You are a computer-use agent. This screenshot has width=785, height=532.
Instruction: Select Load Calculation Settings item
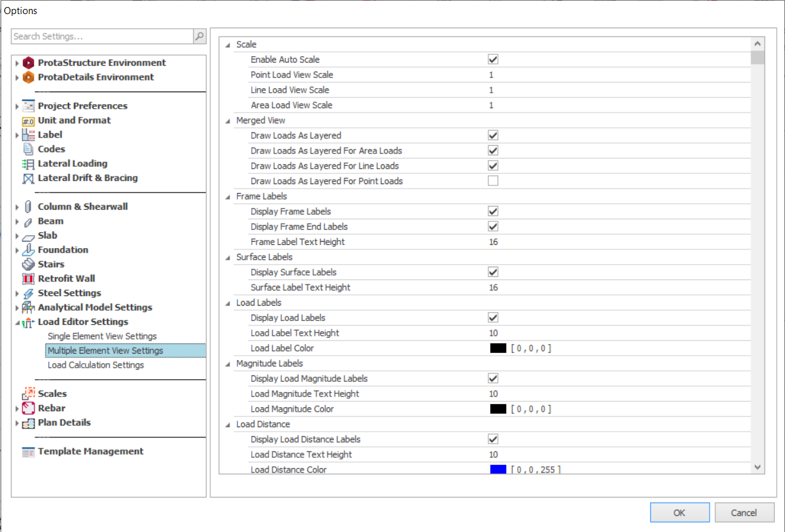(x=95, y=365)
